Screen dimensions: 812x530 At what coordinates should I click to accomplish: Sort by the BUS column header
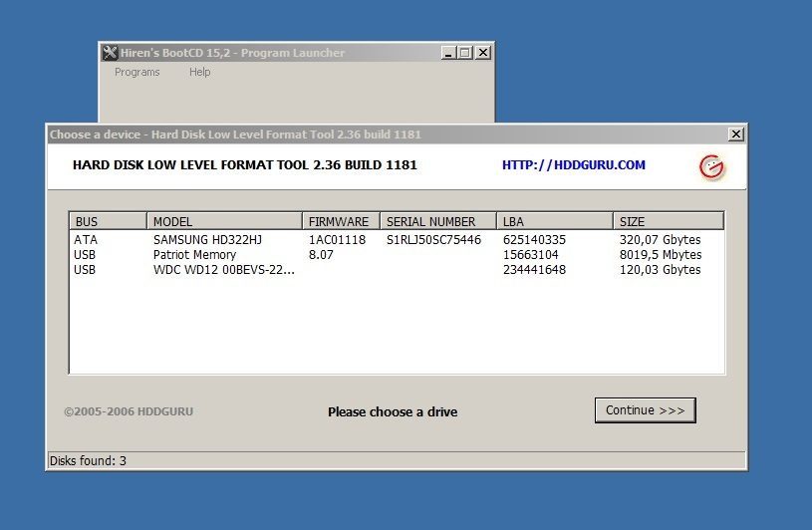coord(108,221)
